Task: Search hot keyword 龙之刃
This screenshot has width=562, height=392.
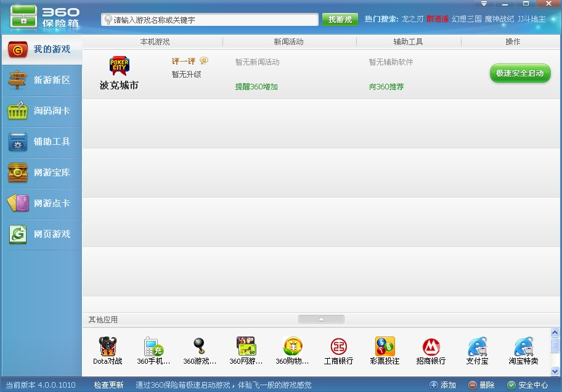Action: tap(412, 19)
